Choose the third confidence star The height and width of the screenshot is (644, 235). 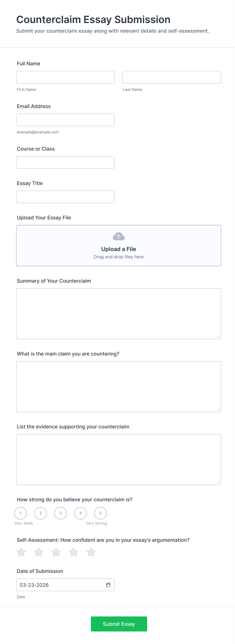click(x=56, y=552)
